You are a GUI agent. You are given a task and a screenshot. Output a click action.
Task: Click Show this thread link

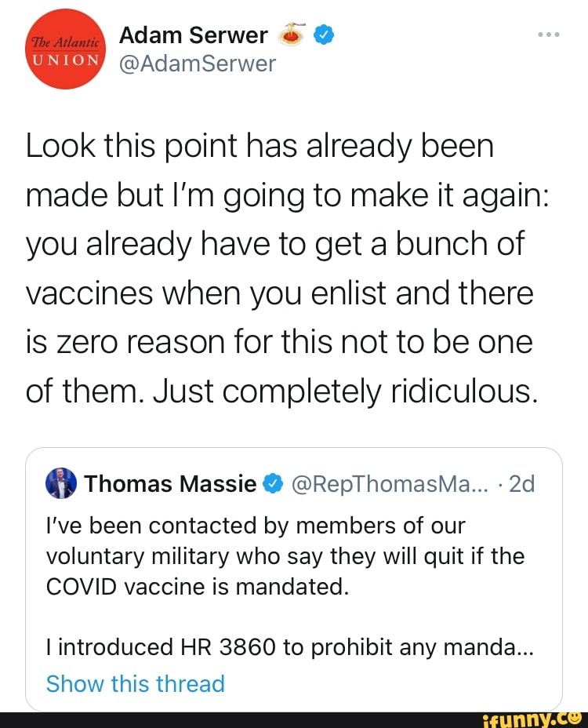click(x=136, y=683)
